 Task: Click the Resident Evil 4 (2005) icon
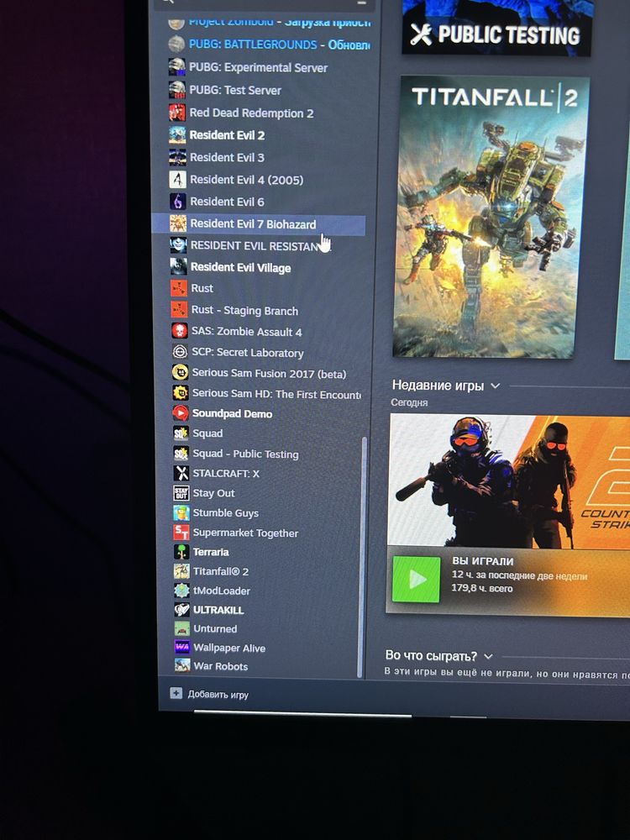(x=178, y=180)
